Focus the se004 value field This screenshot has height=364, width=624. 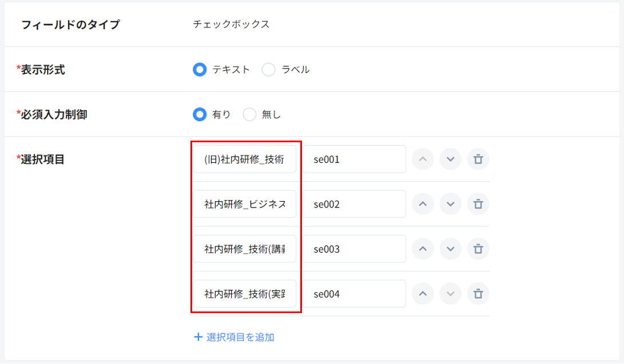coord(354,294)
